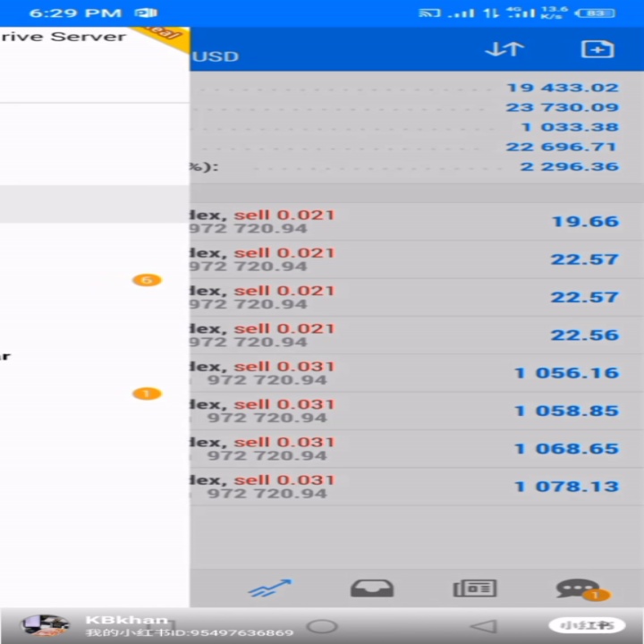The height and width of the screenshot is (644, 644).
Task: Open the sell position with profit 22.56
Action: tap(417, 335)
